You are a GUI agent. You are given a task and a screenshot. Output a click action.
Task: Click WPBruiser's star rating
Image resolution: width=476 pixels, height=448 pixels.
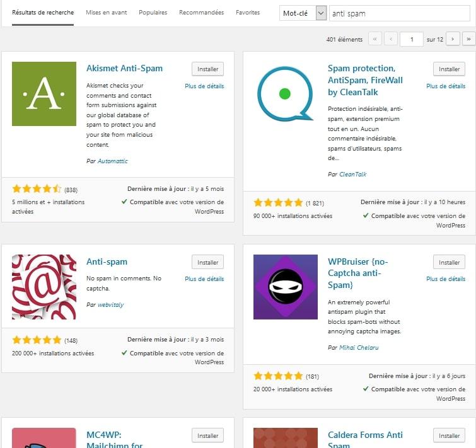[x=279, y=376]
